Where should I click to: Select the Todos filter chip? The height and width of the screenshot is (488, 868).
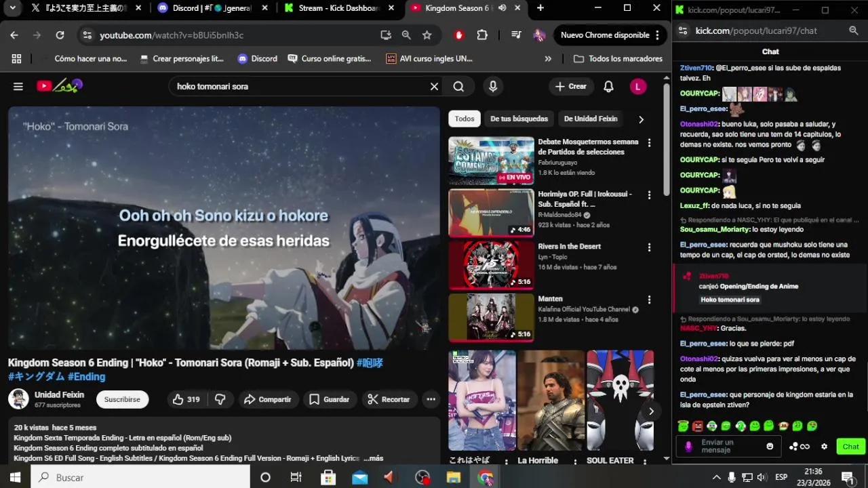[465, 119]
